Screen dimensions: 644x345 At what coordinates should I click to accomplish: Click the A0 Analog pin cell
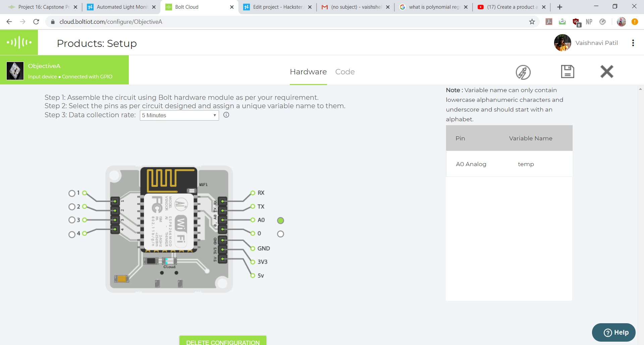471,164
